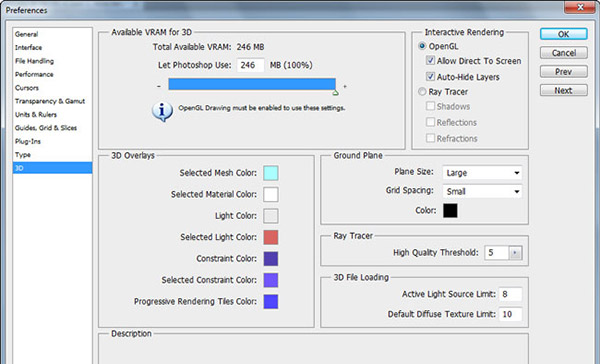Open the Plane Size dropdown
600x364 pixels.
point(482,173)
